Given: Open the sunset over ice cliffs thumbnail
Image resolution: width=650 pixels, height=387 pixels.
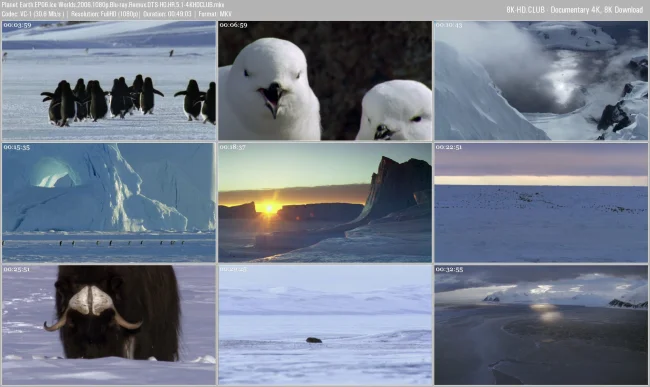Looking at the screenshot, I should (325, 203).
